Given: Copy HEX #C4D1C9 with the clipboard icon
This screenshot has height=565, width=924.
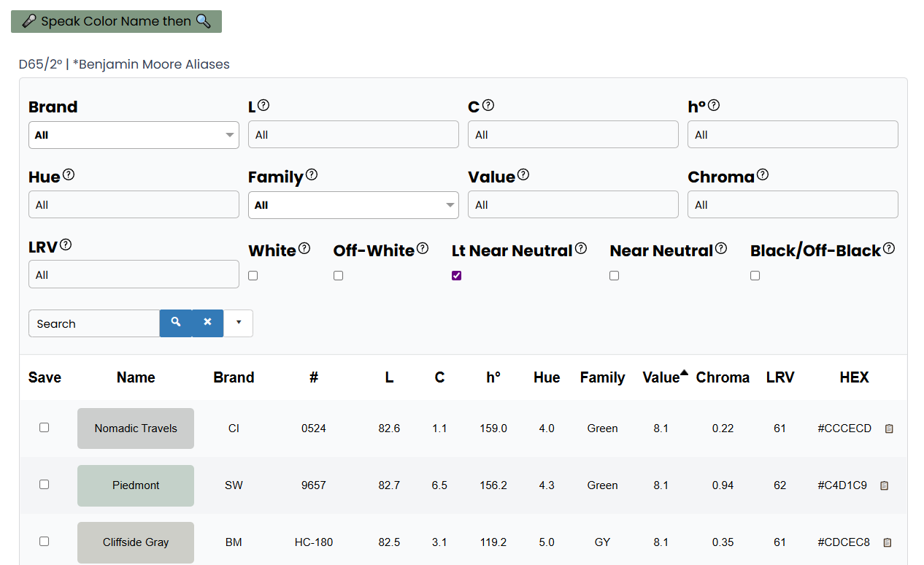Looking at the screenshot, I should (885, 486).
